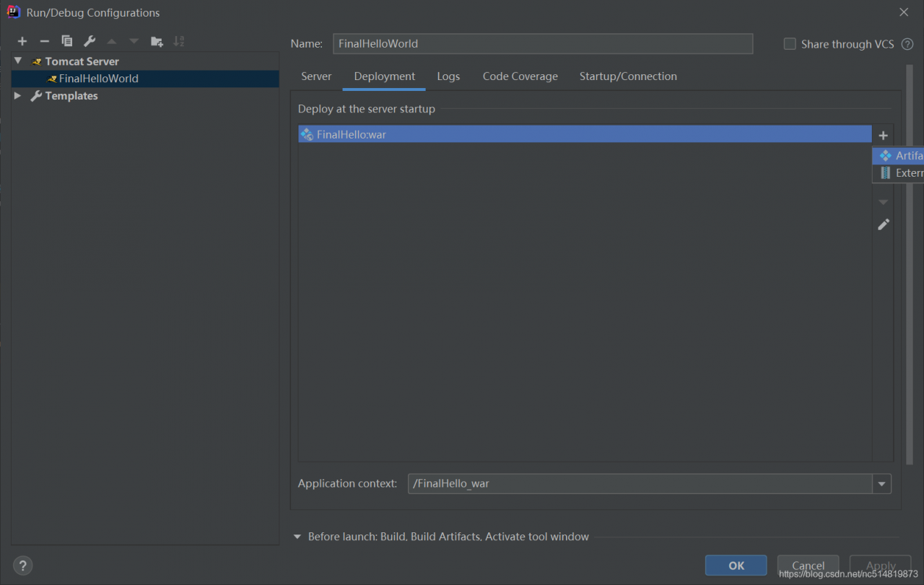The height and width of the screenshot is (585, 924).
Task: Switch to Server tab
Action: pyautogui.click(x=316, y=76)
